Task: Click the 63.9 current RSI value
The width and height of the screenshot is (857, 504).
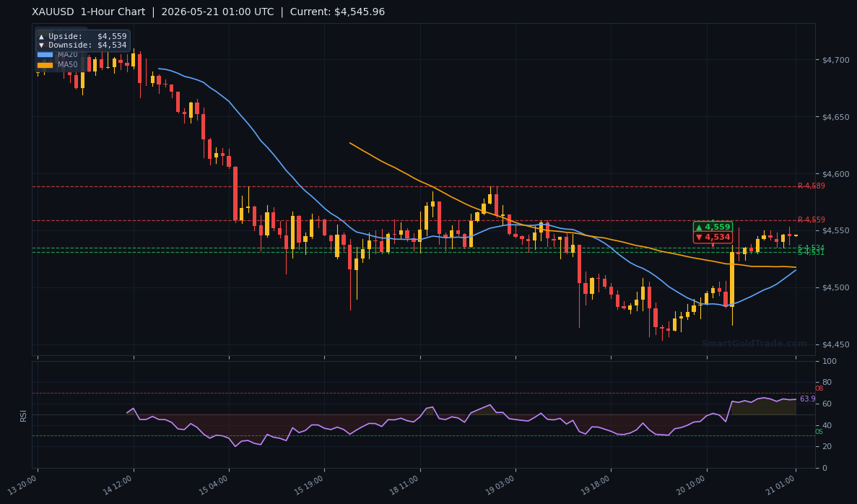Action: tap(807, 399)
